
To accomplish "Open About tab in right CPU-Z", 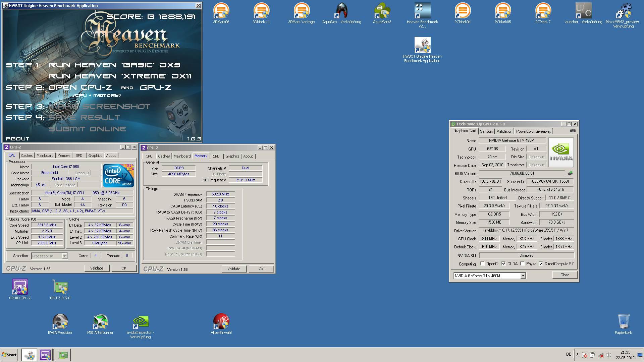I will [248, 156].
